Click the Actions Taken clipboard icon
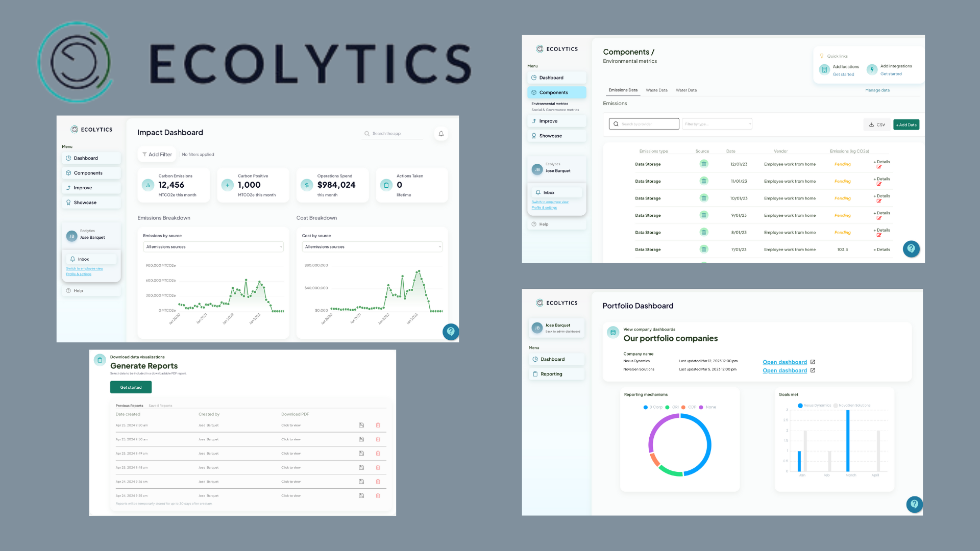The width and height of the screenshot is (980, 551). pos(386,185)
